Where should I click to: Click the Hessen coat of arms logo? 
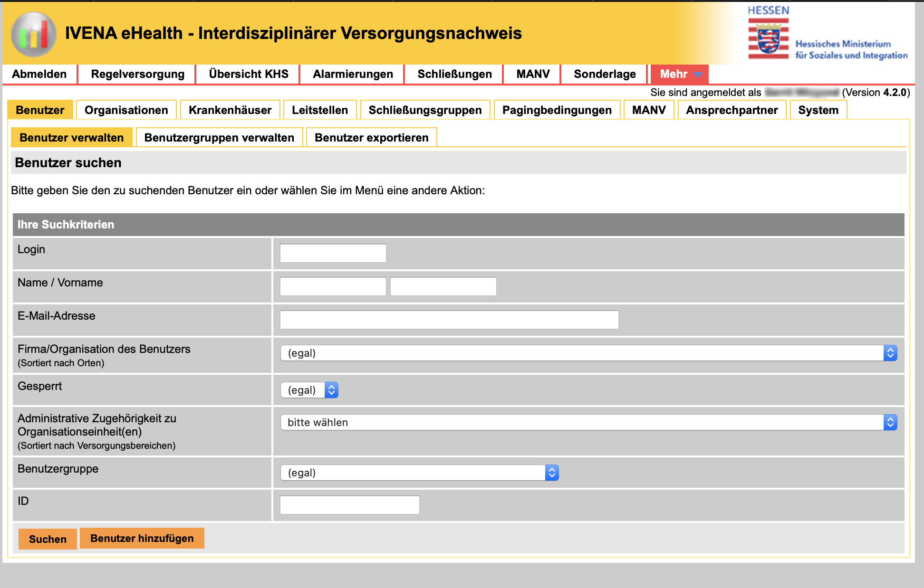768,39
